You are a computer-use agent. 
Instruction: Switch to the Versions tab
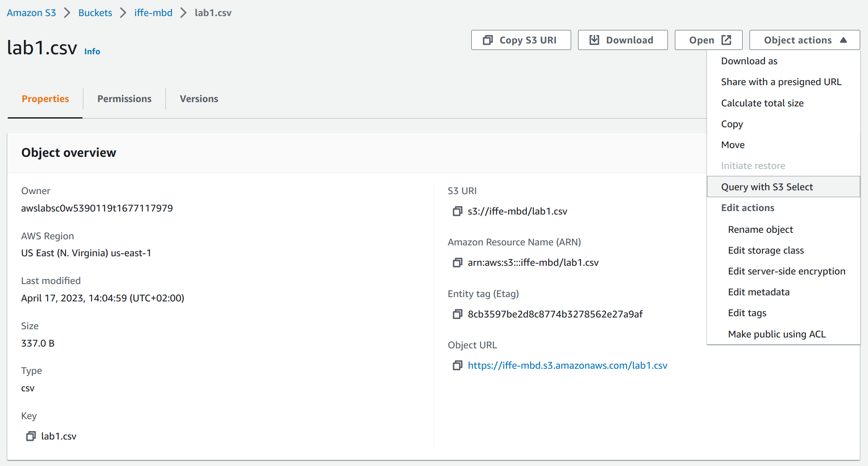[x=199, y=99]
